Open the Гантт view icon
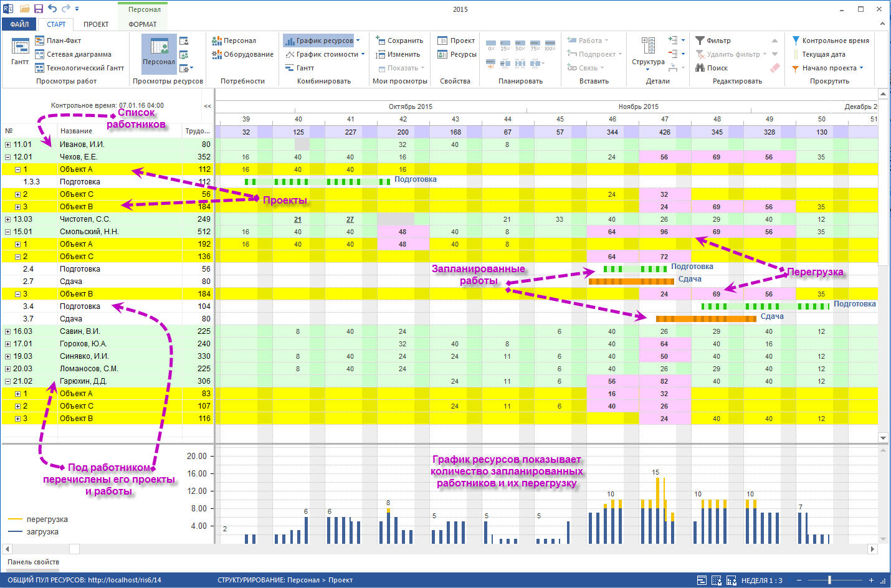The image size is (891, 588). pyautogui.click(x=20, y=52)
